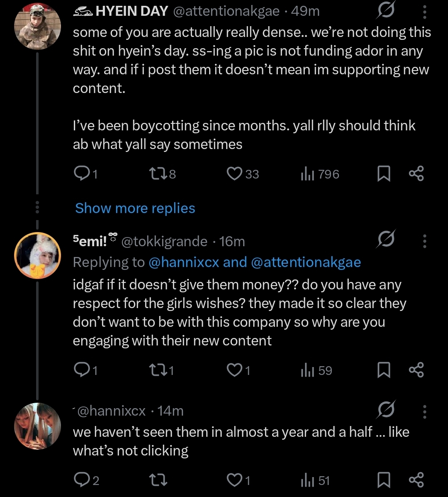The width and height of the screenshot is (448, 497).
Task: Expand Show more replies
Action: 135,208
